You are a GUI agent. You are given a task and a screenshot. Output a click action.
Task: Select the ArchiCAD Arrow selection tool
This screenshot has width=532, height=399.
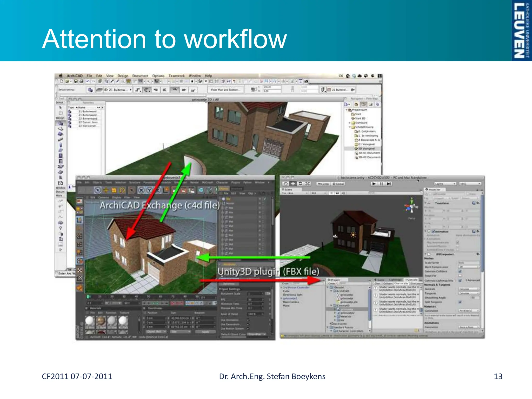tap(61, 108)
